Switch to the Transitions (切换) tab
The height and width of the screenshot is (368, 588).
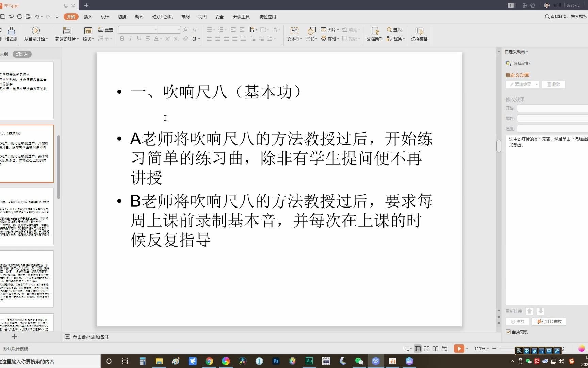tap(122, 17)
